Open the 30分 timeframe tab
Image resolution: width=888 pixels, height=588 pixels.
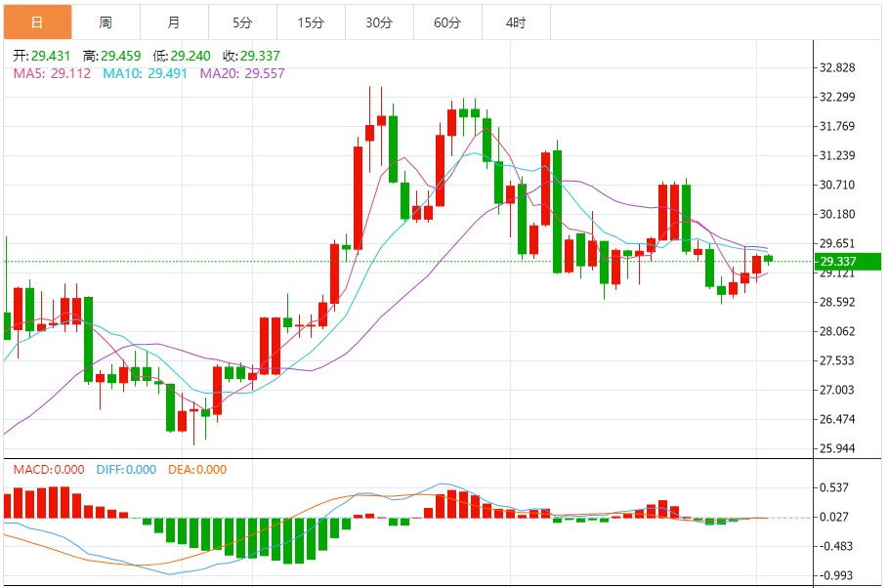(379, 22)
